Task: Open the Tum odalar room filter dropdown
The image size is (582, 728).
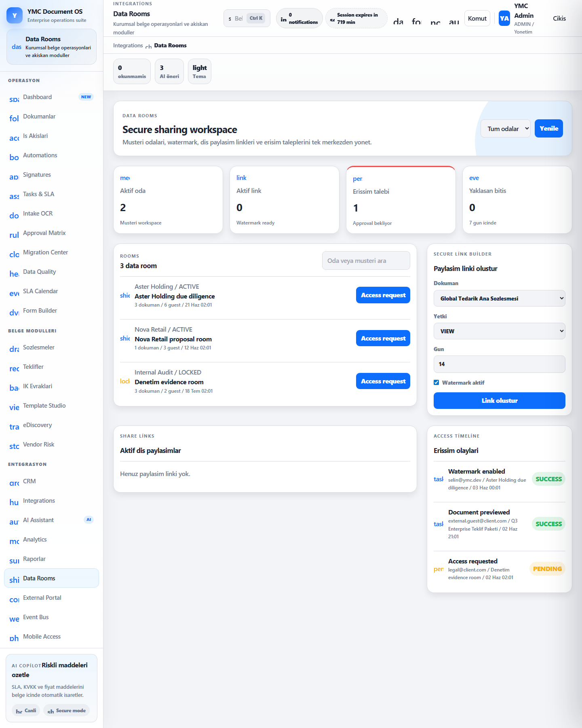Action: coord(506,129)
